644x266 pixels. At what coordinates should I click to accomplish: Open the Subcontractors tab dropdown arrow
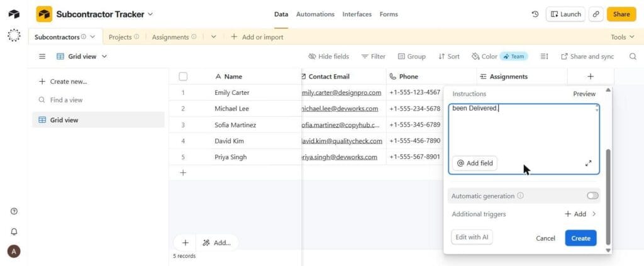point(92,36)
